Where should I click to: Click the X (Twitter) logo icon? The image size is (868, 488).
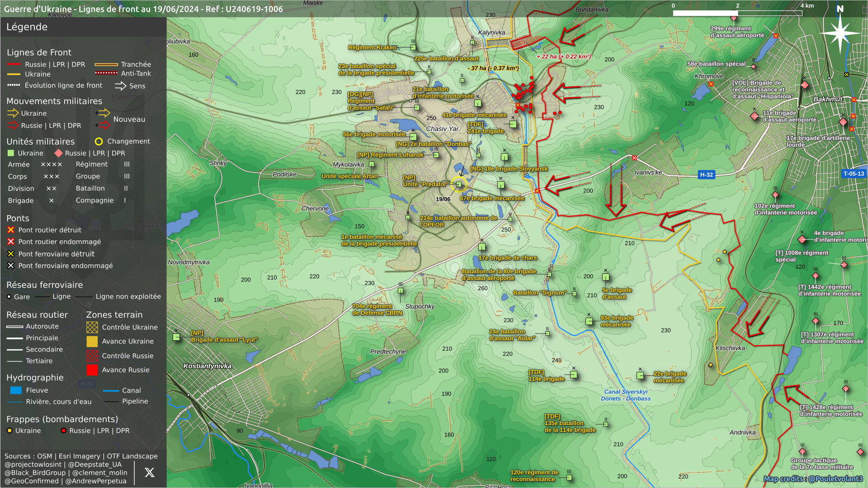pyautogui.click(x=149, y=473)
